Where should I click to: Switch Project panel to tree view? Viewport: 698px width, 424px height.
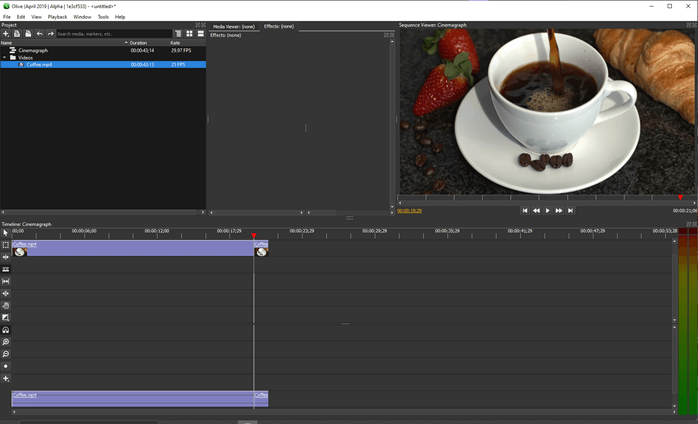coord(178,34)
